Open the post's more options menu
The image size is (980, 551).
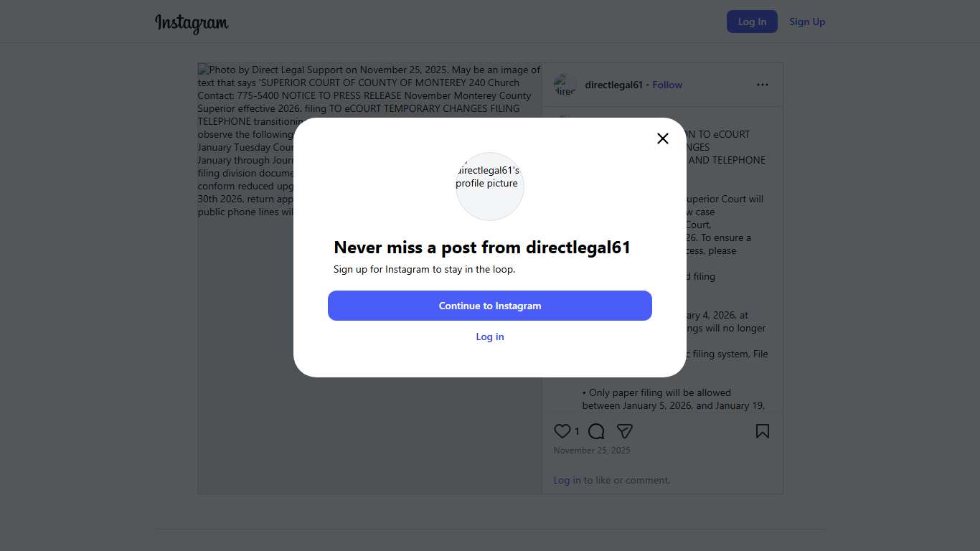[762, 85]
